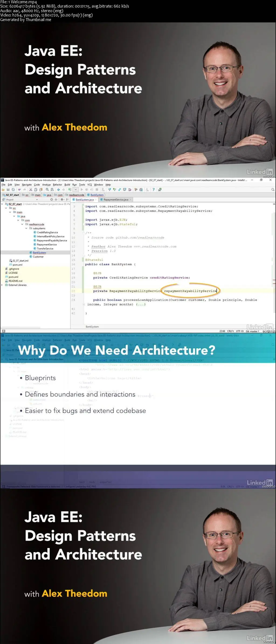Click the 22:66 cursor position indicator

(x=222, y=331)
